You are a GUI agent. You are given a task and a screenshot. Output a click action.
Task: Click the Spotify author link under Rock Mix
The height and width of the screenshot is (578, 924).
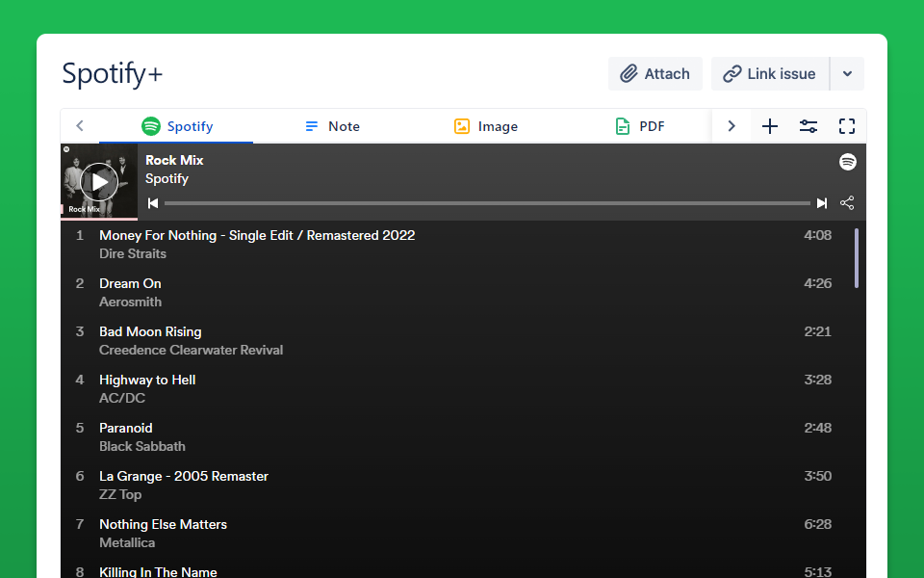click(167, 179)
